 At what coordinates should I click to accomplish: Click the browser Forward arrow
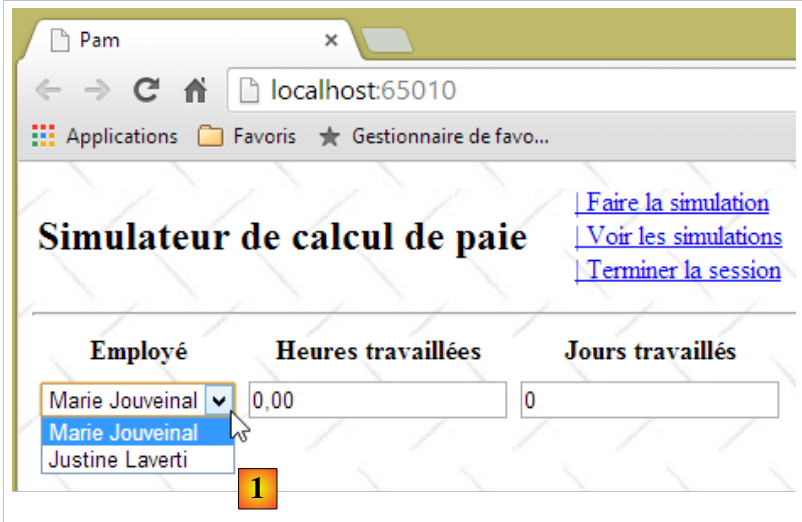coord(96,91)
